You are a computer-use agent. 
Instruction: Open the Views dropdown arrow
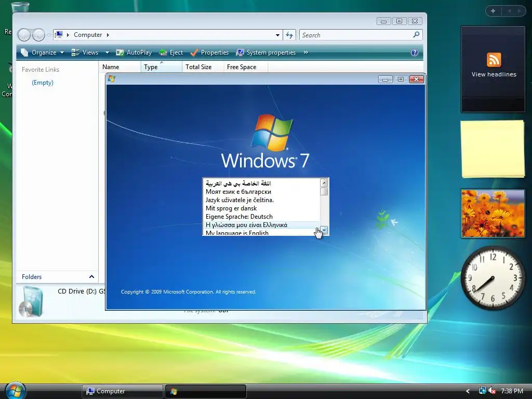(x=107, y=52)
